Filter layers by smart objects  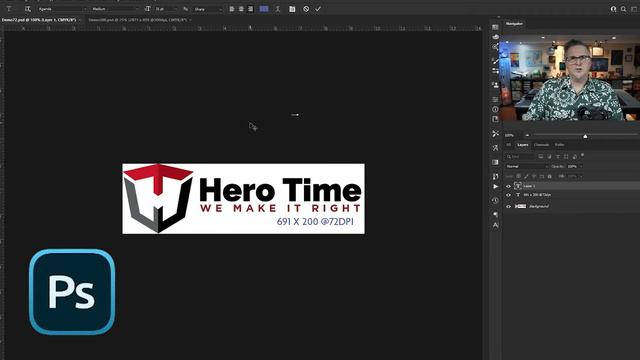click(575, 156)
